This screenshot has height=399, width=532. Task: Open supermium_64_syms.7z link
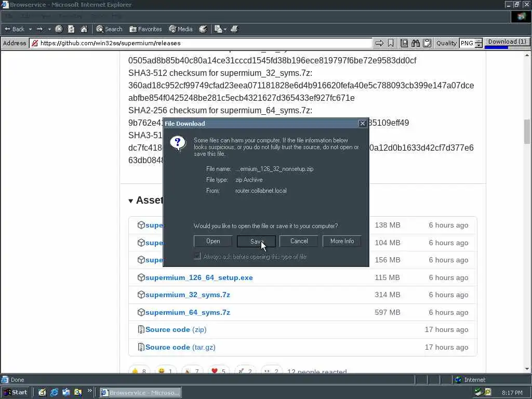(x=188, y=312)
